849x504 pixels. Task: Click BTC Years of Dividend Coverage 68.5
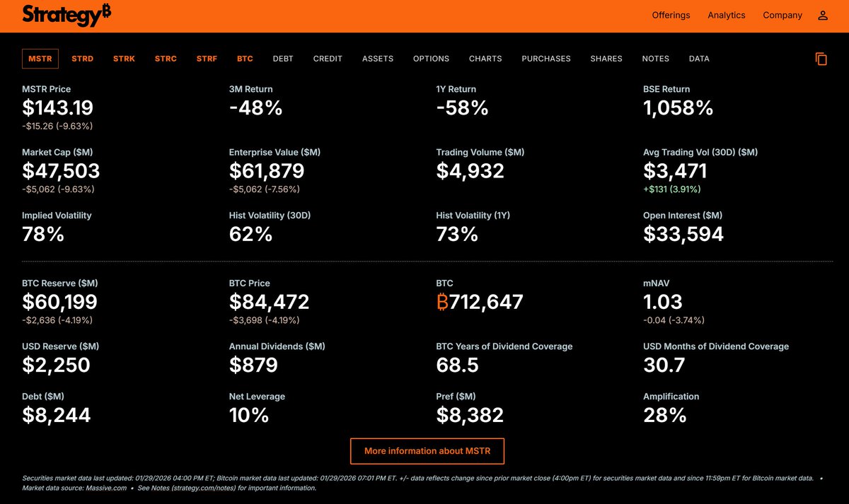(457, 365)
